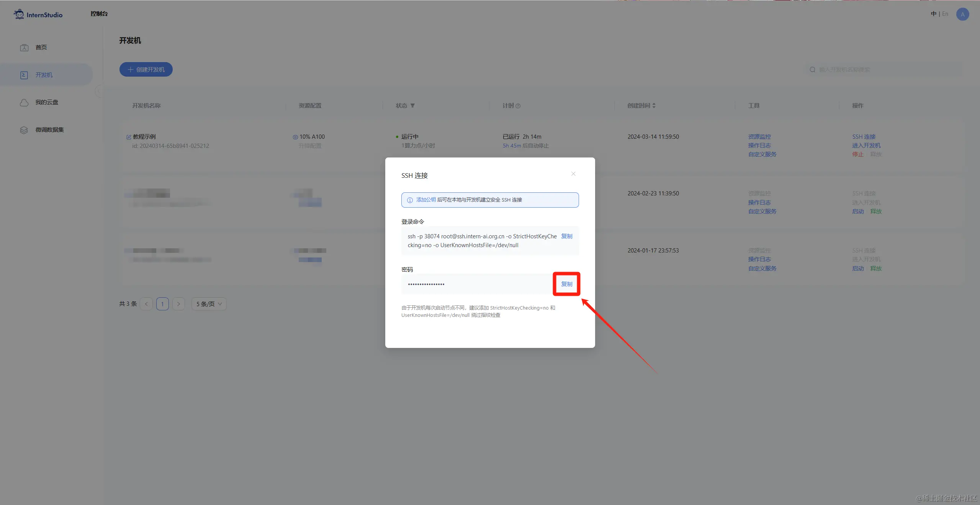
Task: Click the user avatar icon
Action: [x=962, y=14]
